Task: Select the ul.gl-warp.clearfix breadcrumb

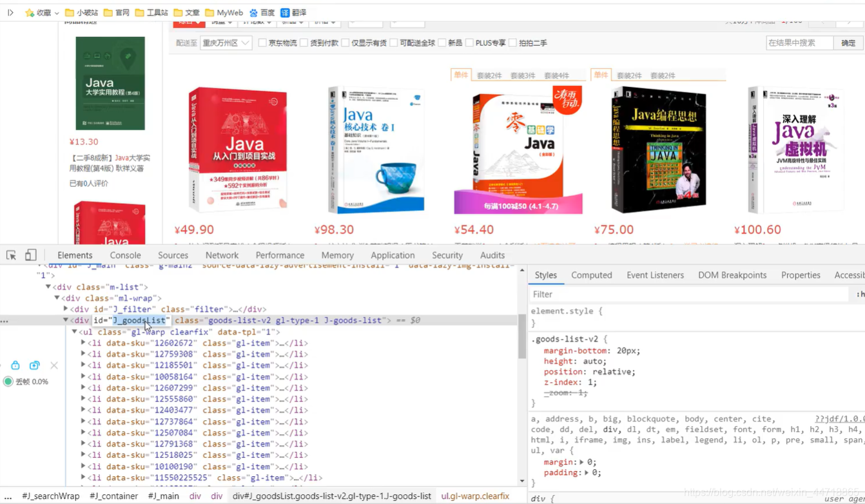Action: pos(475,496)
